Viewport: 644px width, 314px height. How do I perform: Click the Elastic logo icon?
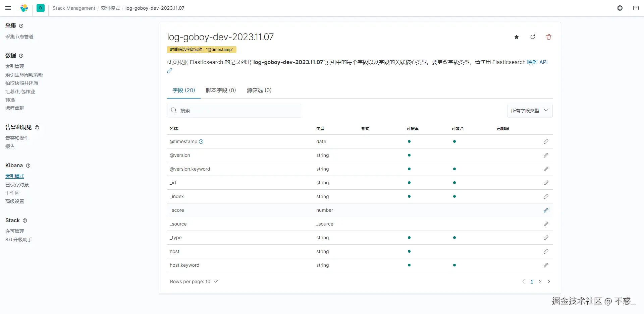tap(24, 8)
